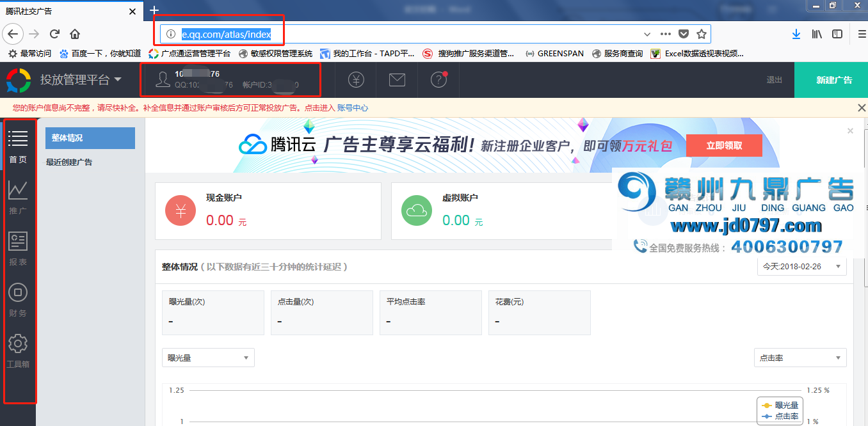Open the mail messages icon
The image size is (868, 426).
click(x=398, y=80)
